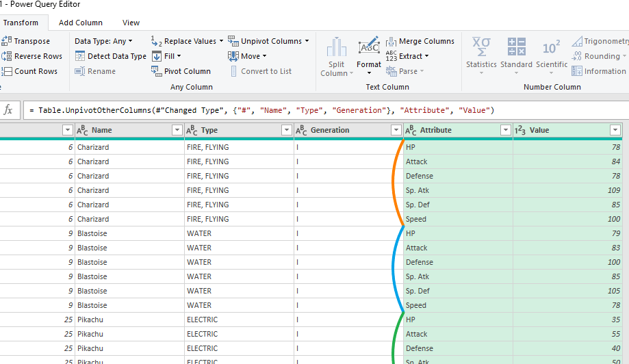The image size is (629, 364).
Task: Expand the Replace Values dropdown arrow
Action: click(x=221, y=41)
